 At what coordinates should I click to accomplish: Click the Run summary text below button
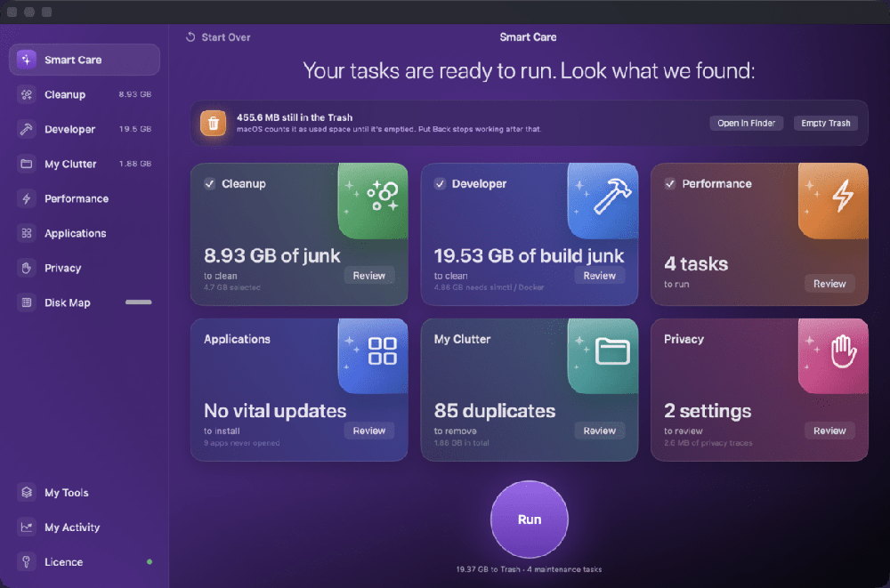pyautogui.click(x=529, y=569)
